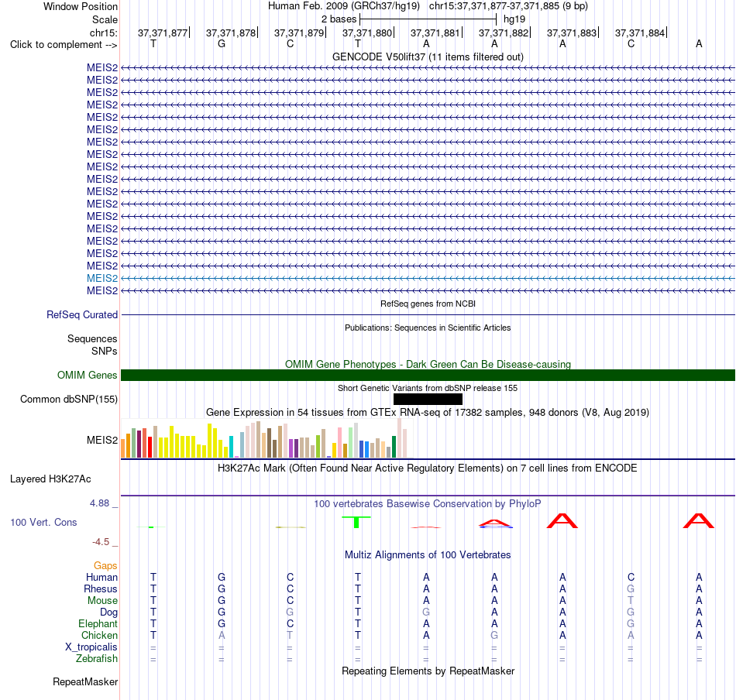Click the 'Human' species row label
The width and height of the screenshot is (736, 700).
[x=101, y=577]
